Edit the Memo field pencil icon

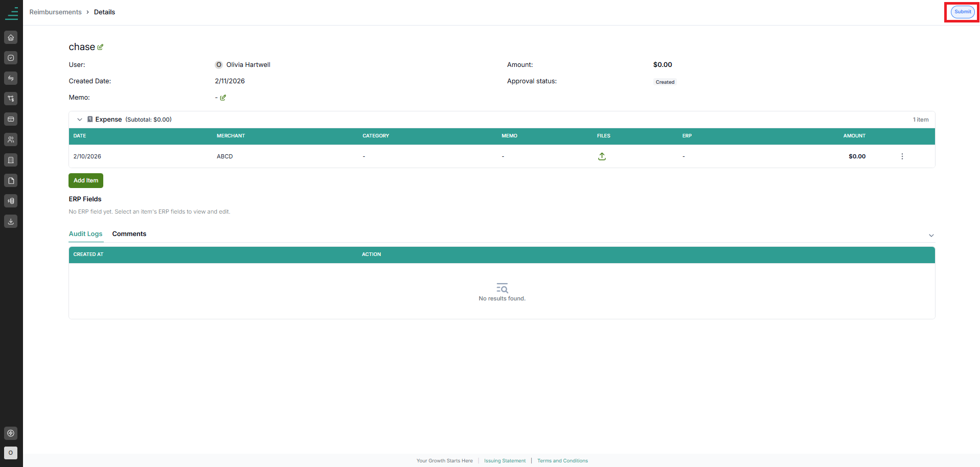[x=223, y=98]
